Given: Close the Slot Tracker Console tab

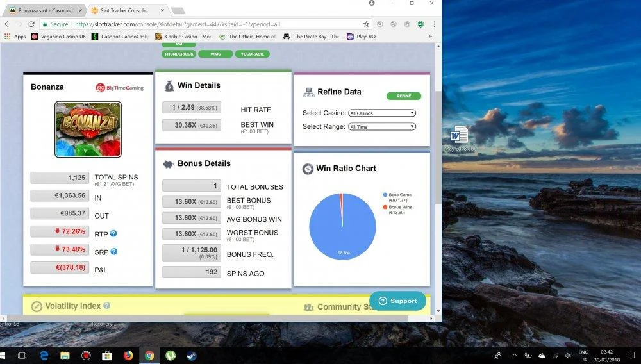Looking at the screenshot, I should pos(162,11).
